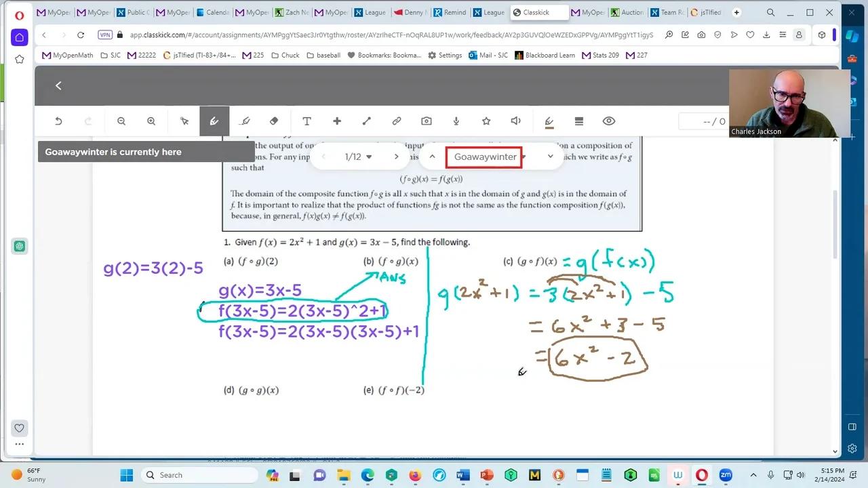Insert a link with the chain icon
Viewport: 868px width, 488px height.
tap(397, 121)
